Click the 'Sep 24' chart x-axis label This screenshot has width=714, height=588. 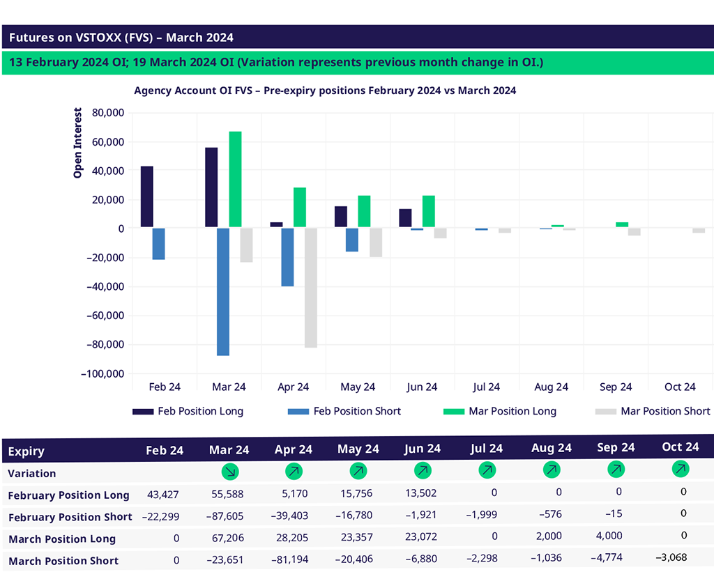click(x=616, y=387)
